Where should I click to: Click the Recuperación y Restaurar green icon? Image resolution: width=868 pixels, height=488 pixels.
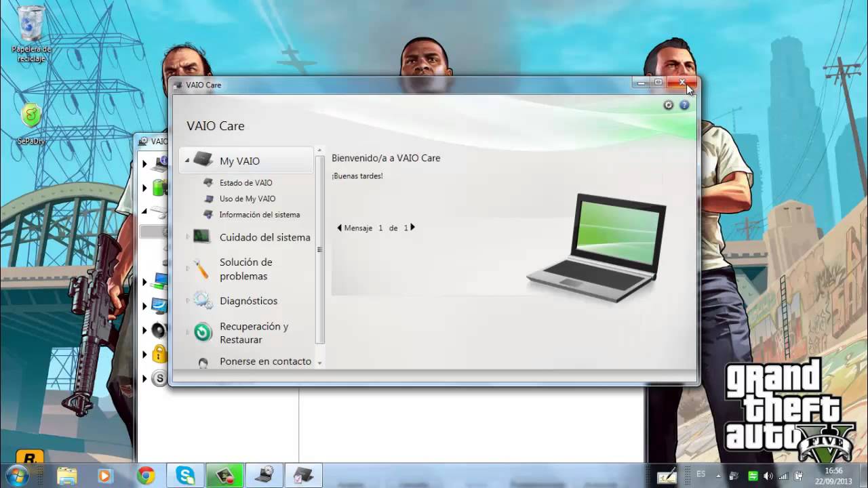pos(203,332)
